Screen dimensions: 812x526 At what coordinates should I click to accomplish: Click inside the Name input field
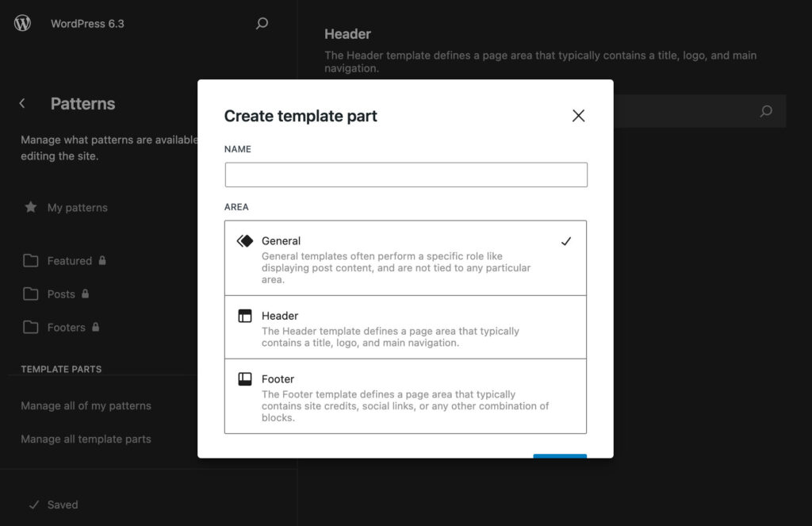pyautogui.click(x=405, y=175)
